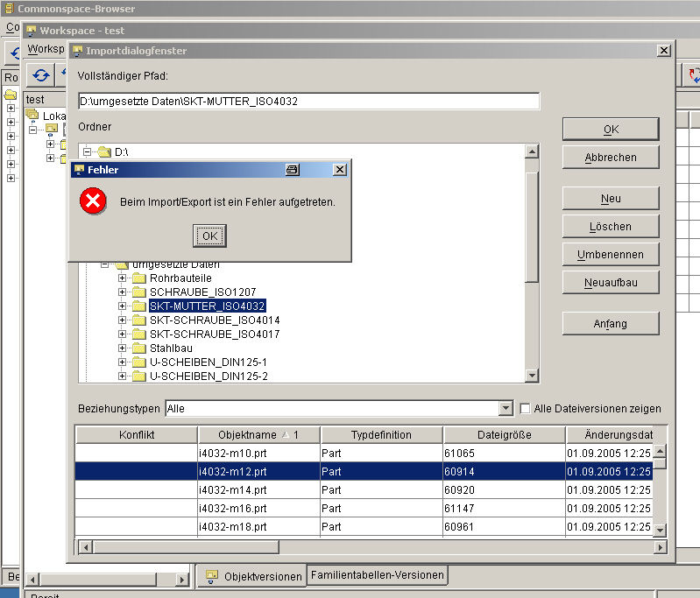700x598 pixels.
Task: Expand the SKT-SCHRAUBE_ISO4014 folder
Action: pos(122,320)
